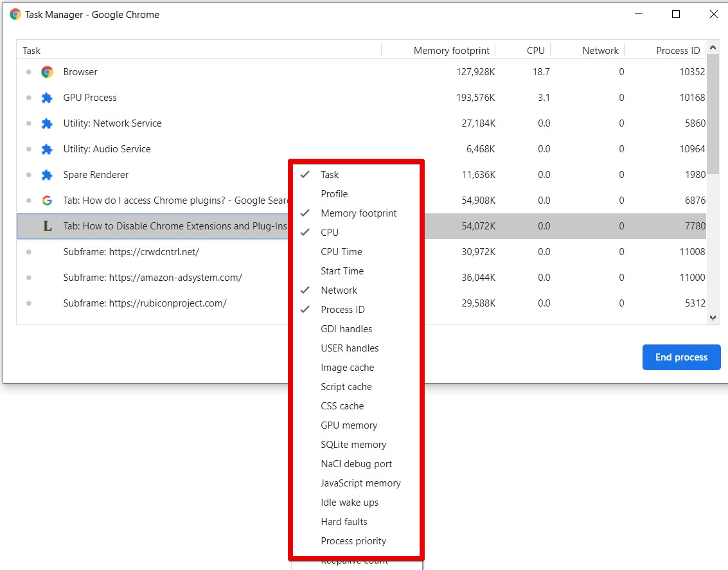The height and width of the screenshot is (570, 728).
Task: Select JavaScript memory from context menu
Action: [360, 483]
